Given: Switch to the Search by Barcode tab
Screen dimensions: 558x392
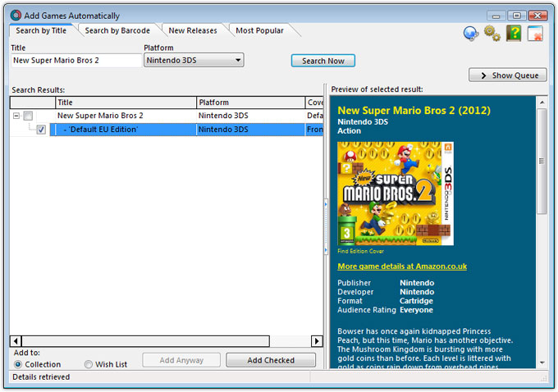Looking at the screenshot, I should (117, 30).
